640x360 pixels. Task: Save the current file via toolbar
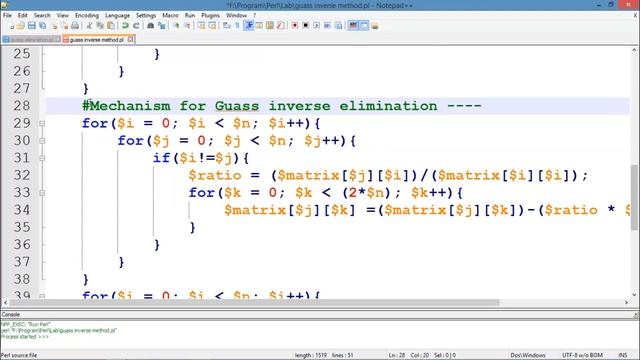[31, 26]
